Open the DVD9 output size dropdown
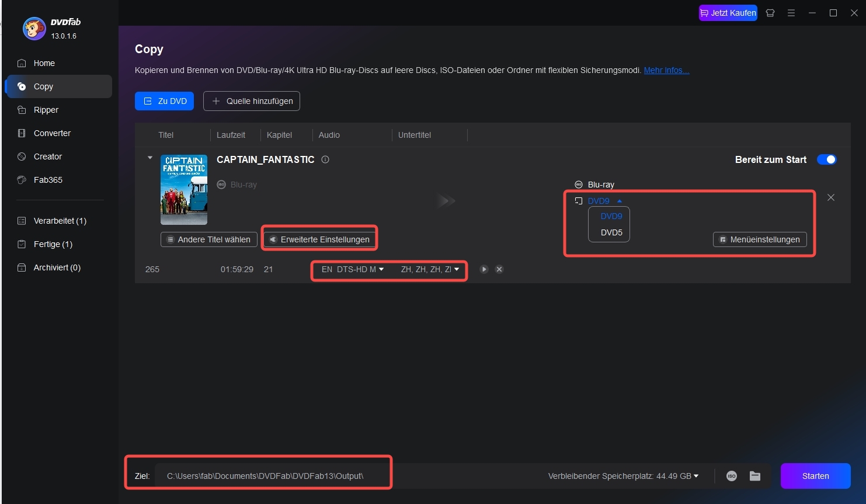The image size is (866, 504). (x=604, y=201)
